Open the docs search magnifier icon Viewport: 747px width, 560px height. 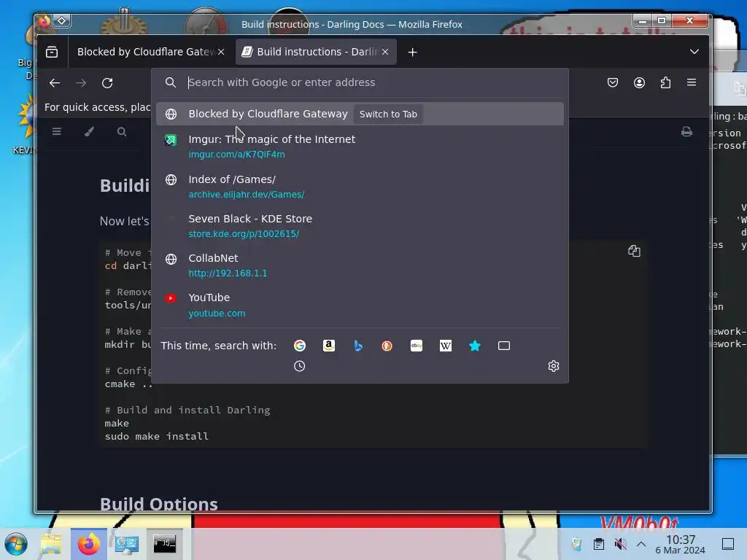pos(122,131)
